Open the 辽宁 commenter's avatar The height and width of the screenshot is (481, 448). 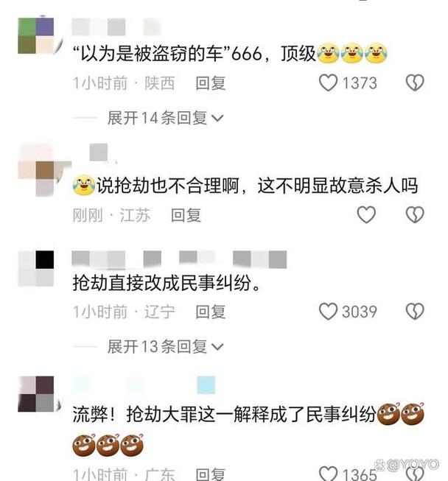36,268
